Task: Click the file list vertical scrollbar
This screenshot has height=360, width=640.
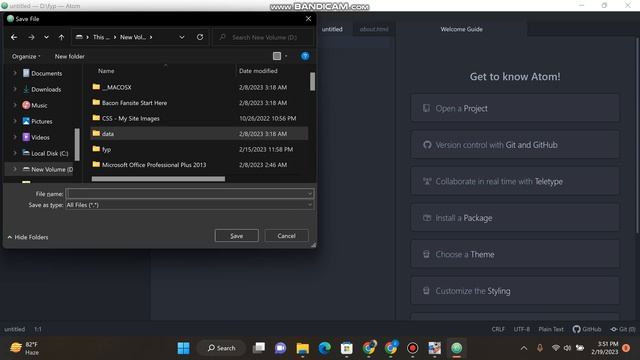Action: click(312, 82)
